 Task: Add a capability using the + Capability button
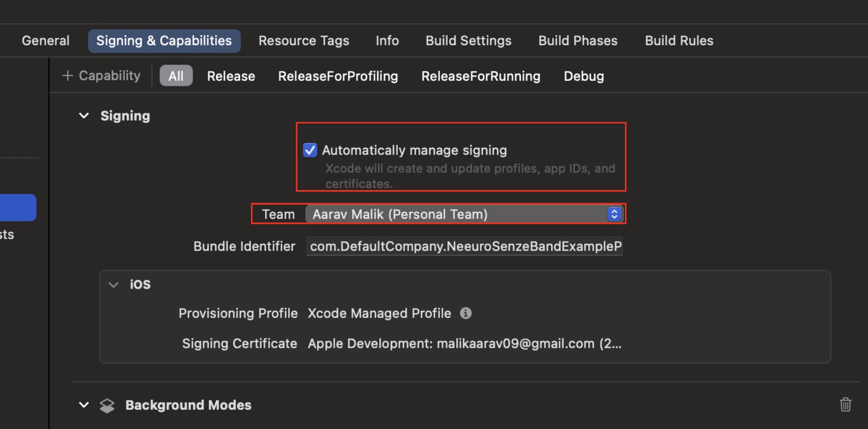(101, 76)
